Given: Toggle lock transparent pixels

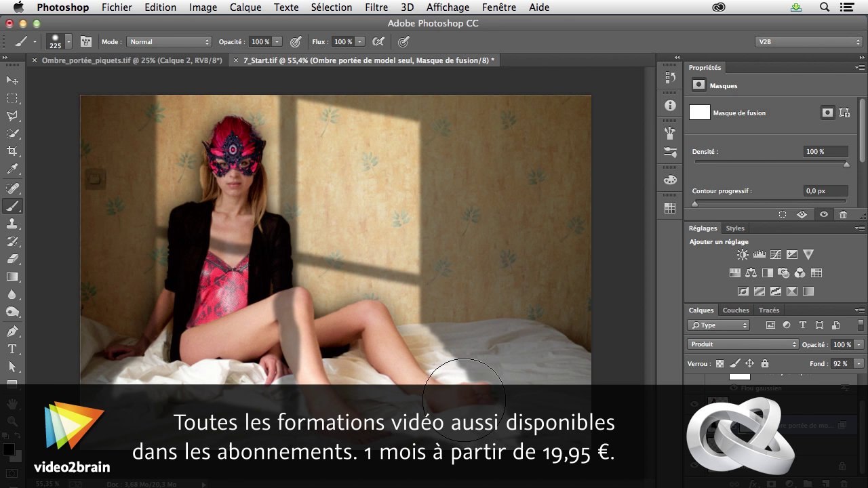Looking at the screenshot, I should [x=719, y=363].
